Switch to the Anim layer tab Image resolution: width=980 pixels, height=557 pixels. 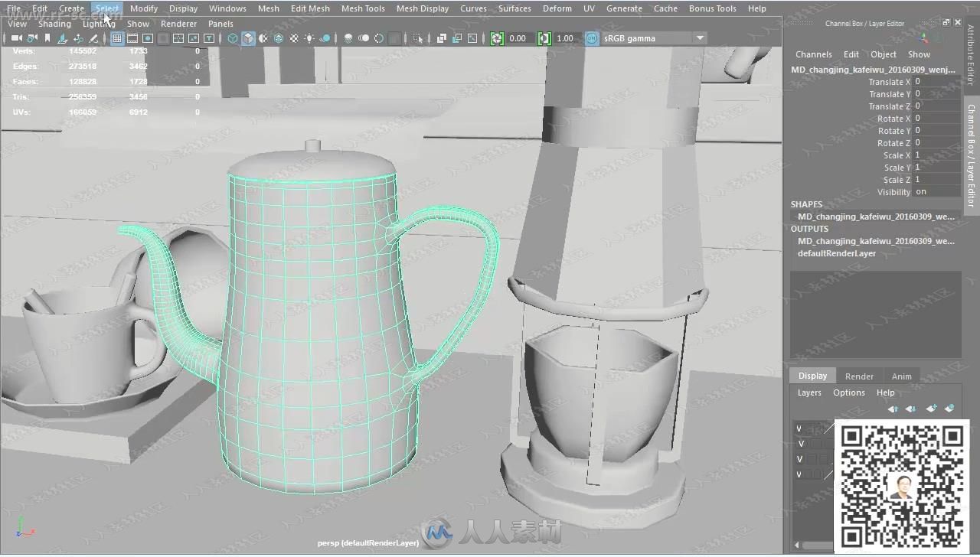(x=902, y=376)
